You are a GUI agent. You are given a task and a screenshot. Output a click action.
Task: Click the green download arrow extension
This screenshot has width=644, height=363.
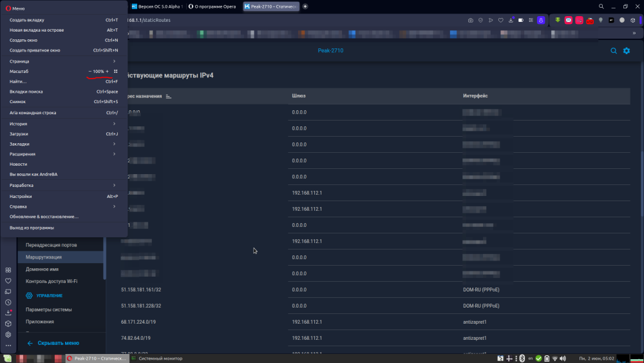coord(558,20)
